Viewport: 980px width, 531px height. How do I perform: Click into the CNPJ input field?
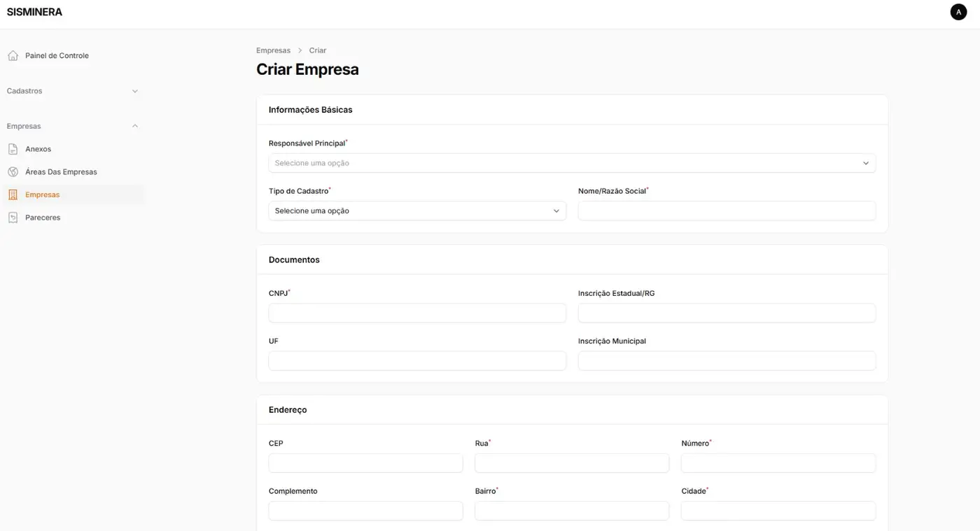tap(416, 313)
